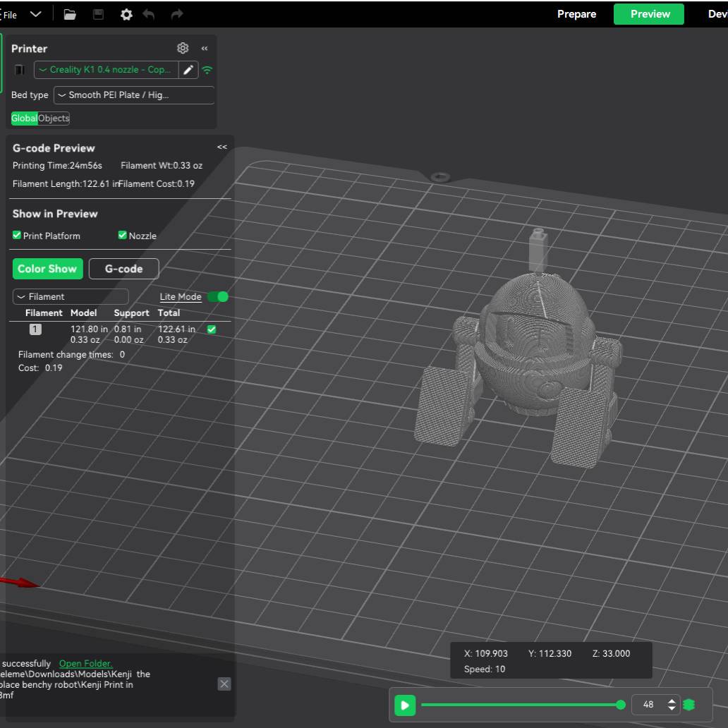Click the Color Show button
Screen dimensions: 728x728
(48, 269)
